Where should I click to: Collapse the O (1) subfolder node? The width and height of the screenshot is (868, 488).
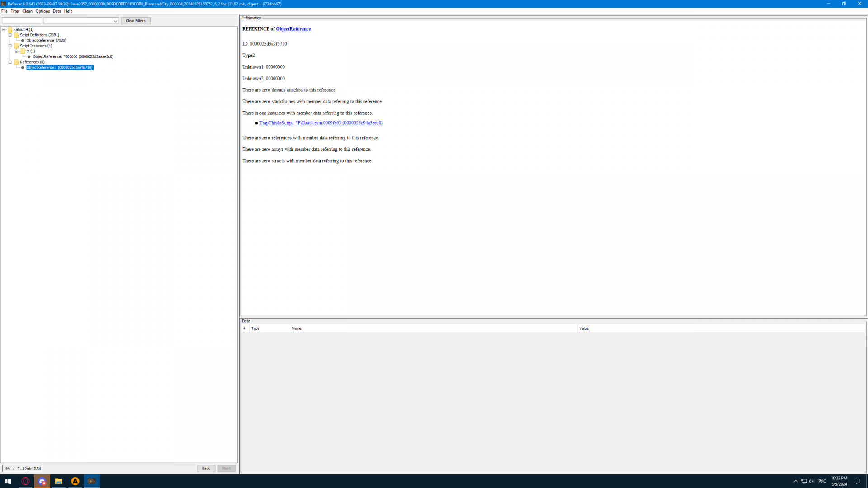(17, 51)
